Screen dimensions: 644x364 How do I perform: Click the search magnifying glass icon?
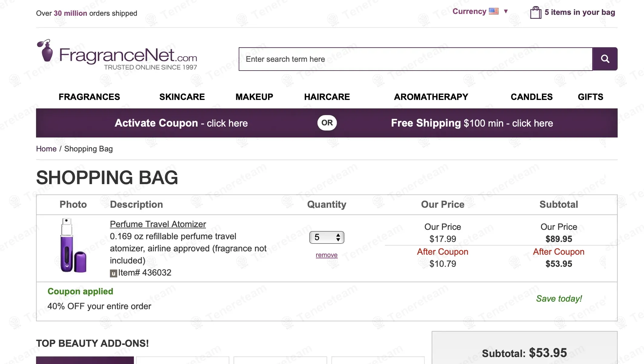[605, 59]
